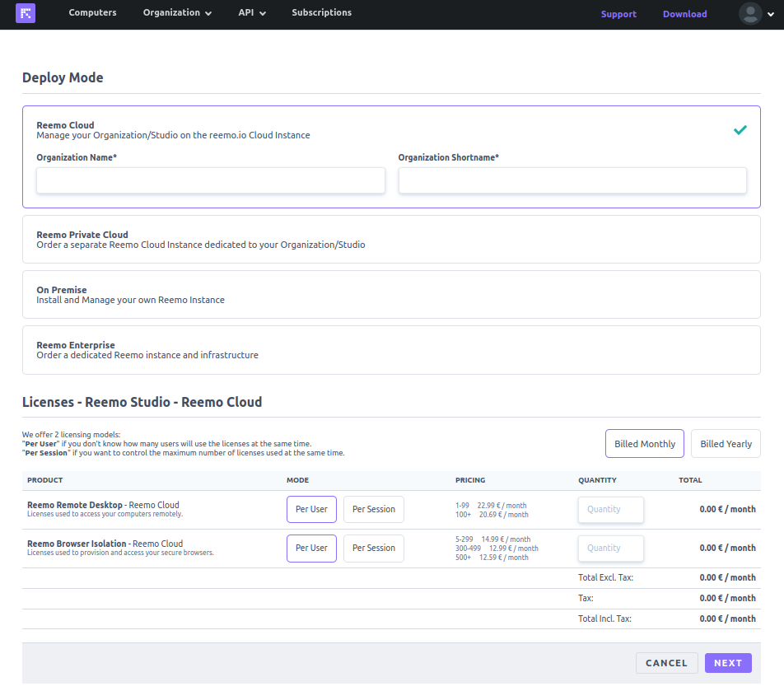Click the '100+ 20.69 € / month' pricing tier
Viewport: 784px width, 691px height.
click(x=492, y=515)
